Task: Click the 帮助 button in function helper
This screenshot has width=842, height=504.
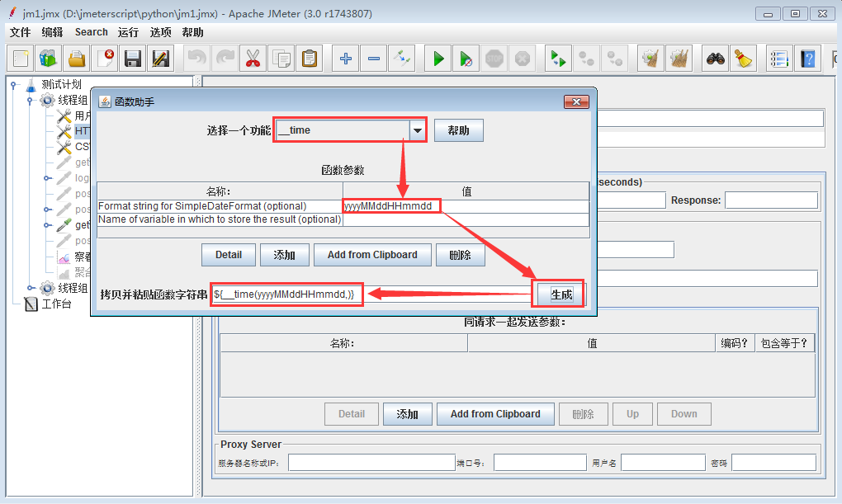Action: pyautogui.click(x=459, y=130)
